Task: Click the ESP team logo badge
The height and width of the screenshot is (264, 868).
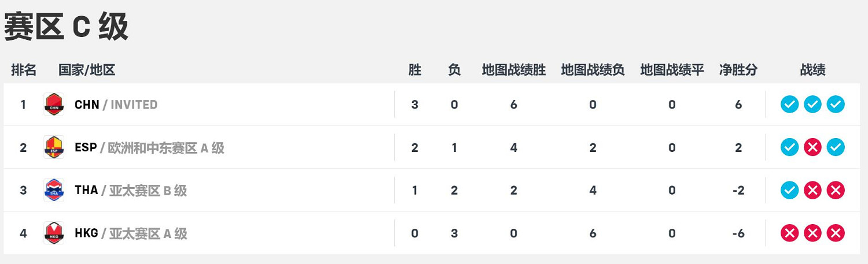Action: (54, 147)
